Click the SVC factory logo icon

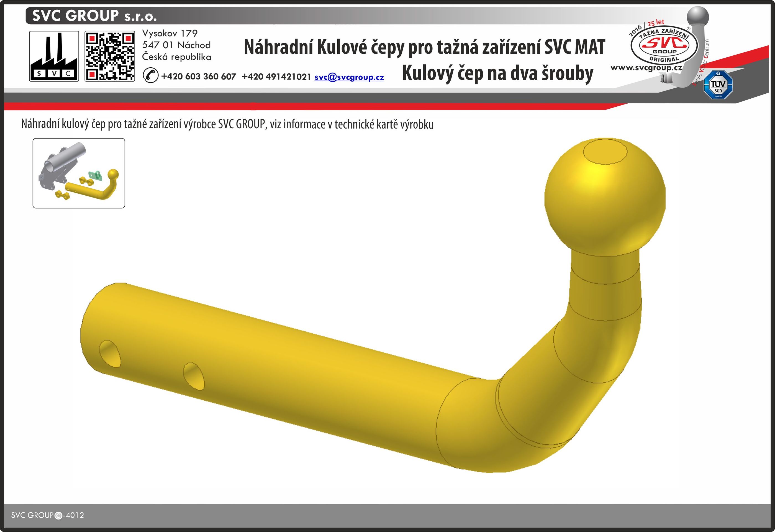tap(54, 56)
